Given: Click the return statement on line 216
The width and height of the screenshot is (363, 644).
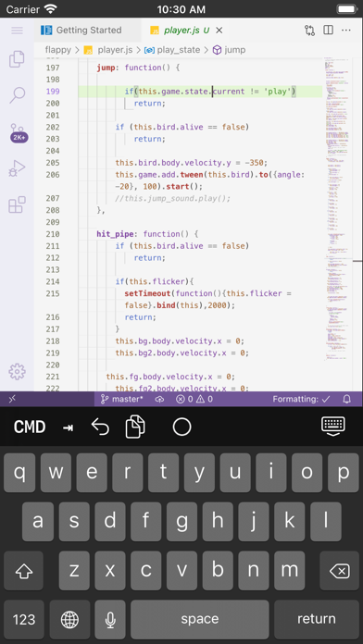Looking at the screenshot, I should coord(141,317).
